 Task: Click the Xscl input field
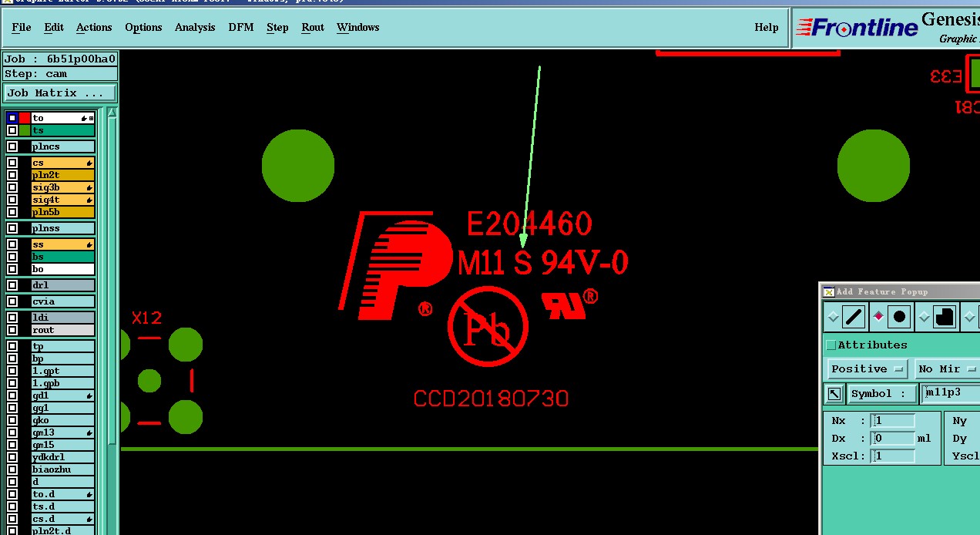[893, 456]
